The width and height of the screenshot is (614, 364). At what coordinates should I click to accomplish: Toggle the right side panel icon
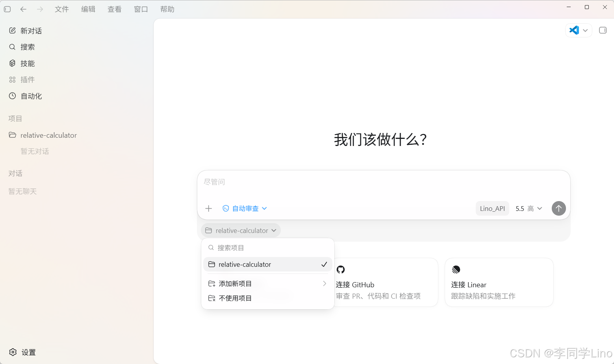click(x=603, y=30)
